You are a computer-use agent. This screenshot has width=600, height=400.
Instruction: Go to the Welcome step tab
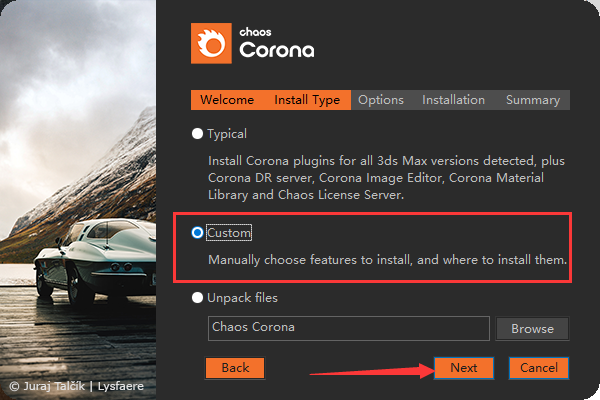point(227,100)
